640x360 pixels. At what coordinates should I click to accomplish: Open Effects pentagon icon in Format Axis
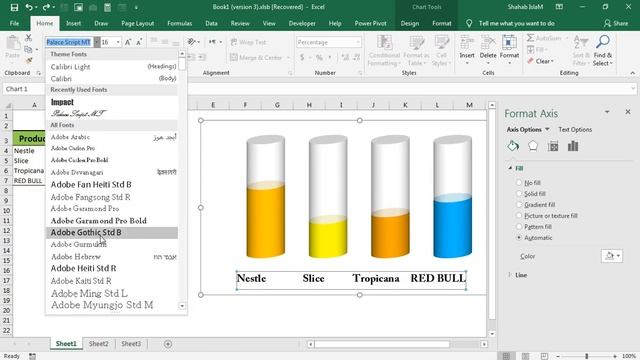(533, 146)
